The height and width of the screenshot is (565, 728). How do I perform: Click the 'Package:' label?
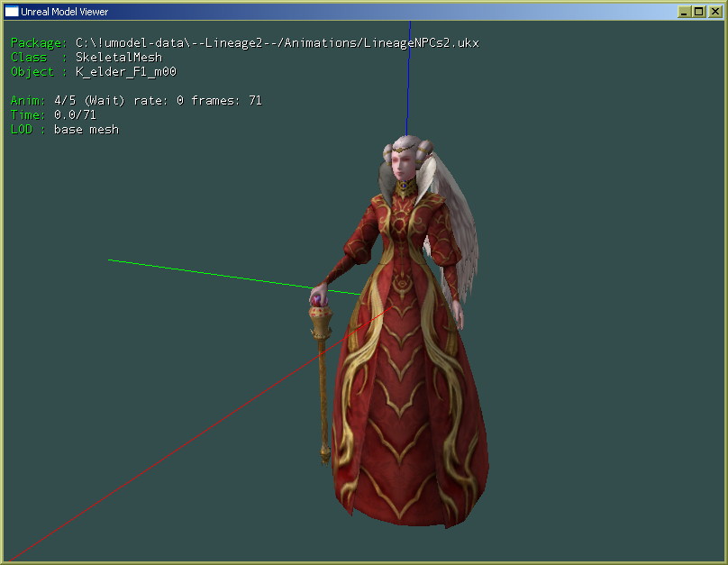tap(39, 43)
